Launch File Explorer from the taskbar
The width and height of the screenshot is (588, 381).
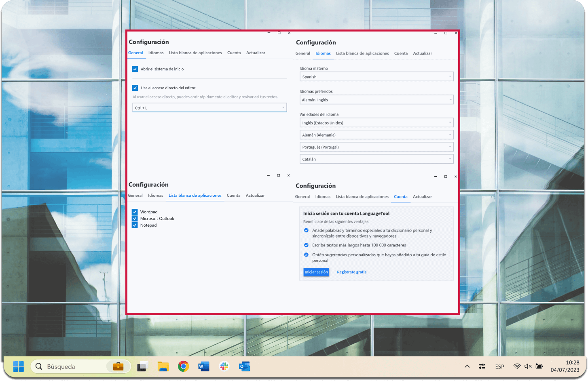click(163, 366)
